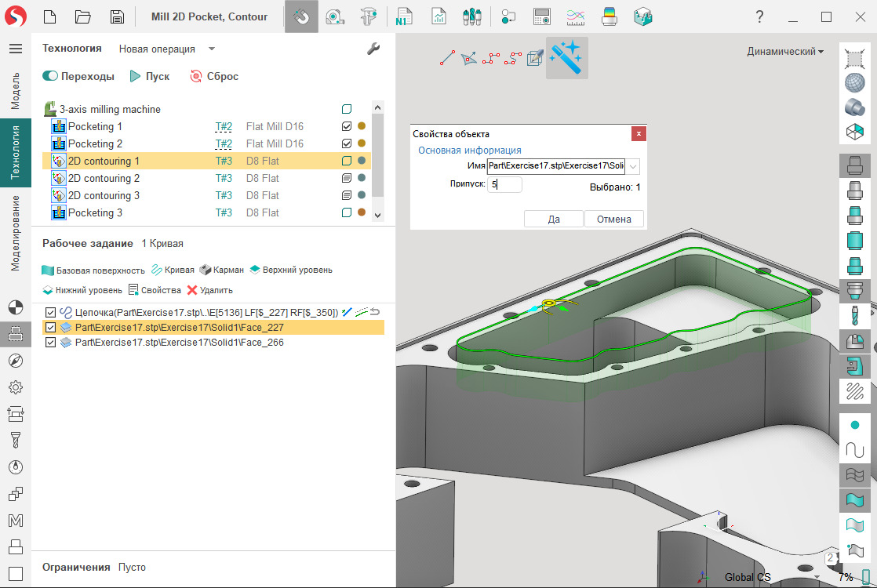The image size is (877, 588).
Task: Open the folder icon in the top toolbar
Action: click(83, 16)
